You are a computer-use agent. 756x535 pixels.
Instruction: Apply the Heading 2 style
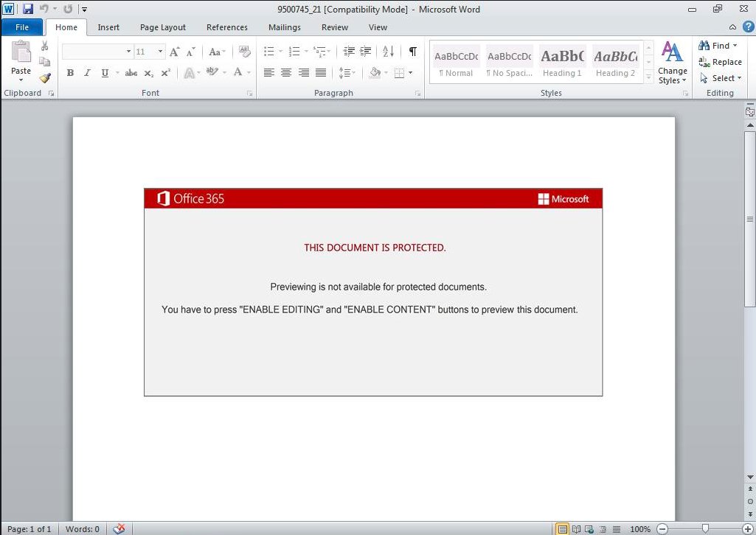pos(615,62)
